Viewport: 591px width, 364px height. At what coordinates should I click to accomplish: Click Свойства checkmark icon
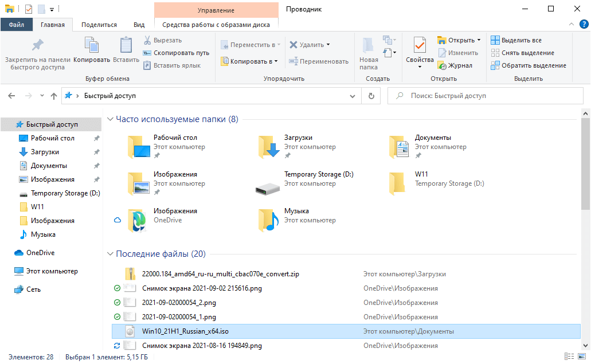click(420, 45)
